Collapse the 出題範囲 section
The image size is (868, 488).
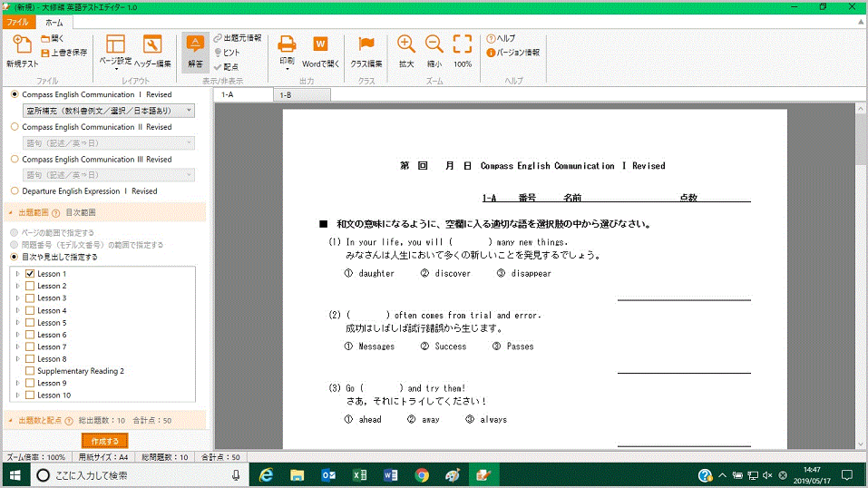(x=11, y=212)
